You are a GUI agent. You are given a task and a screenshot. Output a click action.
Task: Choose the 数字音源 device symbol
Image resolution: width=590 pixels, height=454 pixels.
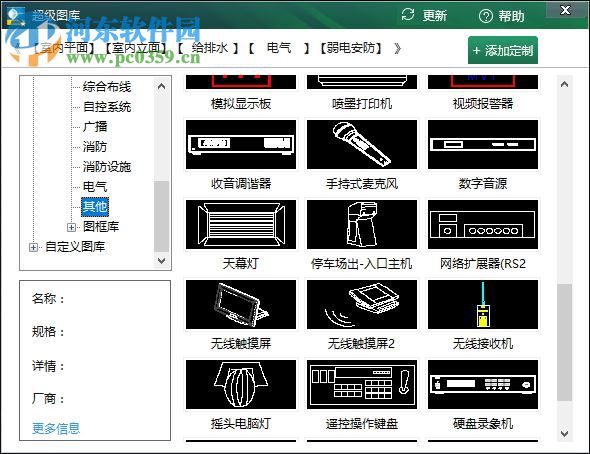tap(483, 144)
